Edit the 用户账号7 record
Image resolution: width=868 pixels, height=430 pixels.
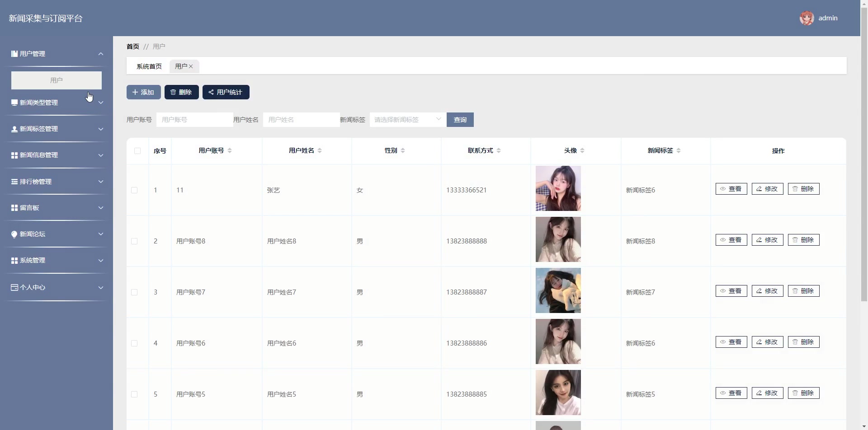coord(768,291)
